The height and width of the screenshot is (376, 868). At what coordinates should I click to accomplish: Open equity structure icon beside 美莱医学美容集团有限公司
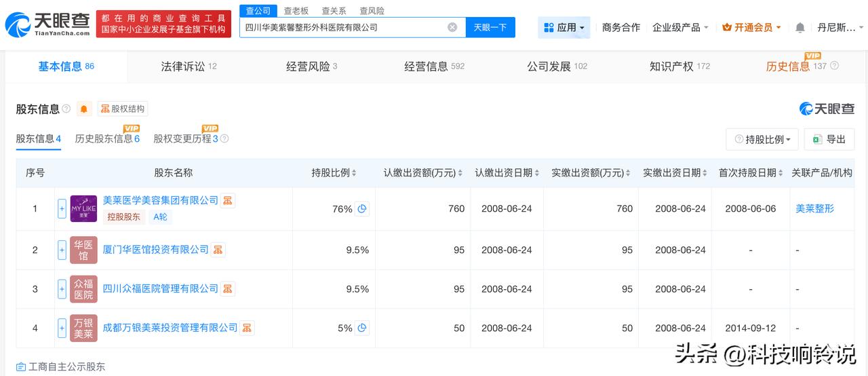pyautogui.click(x=228, y=201)
